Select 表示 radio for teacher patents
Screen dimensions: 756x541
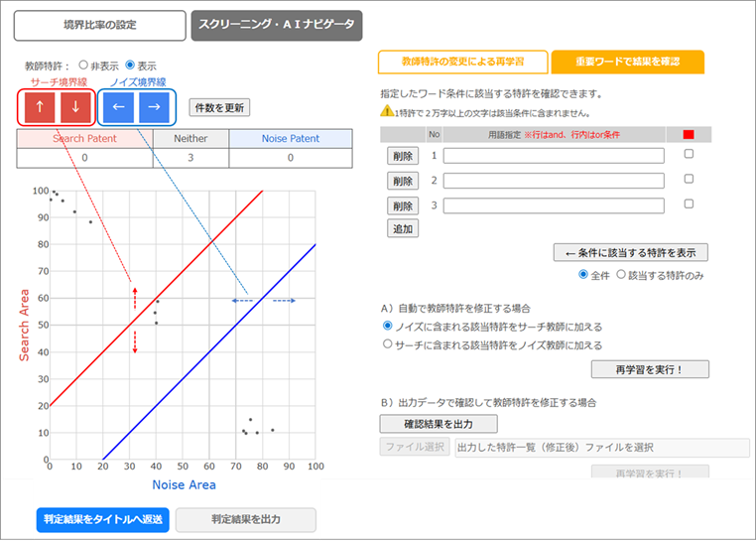[130, 65]
